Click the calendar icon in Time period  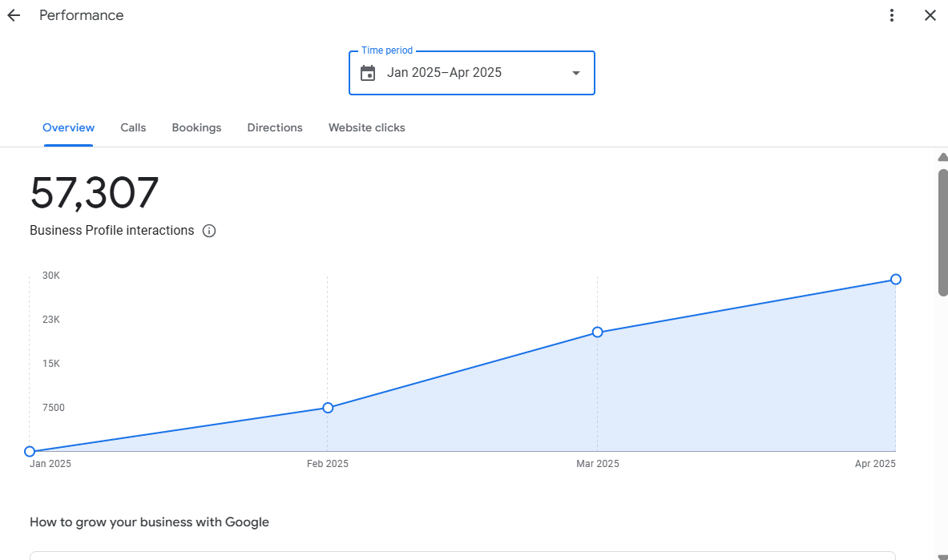pyautogui.click(x=368, y=73)
